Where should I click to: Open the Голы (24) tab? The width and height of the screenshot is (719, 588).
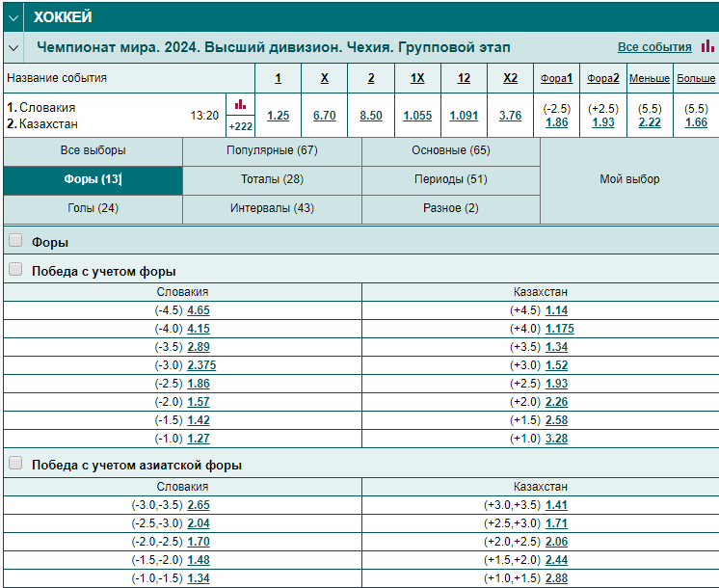(93, 208)
